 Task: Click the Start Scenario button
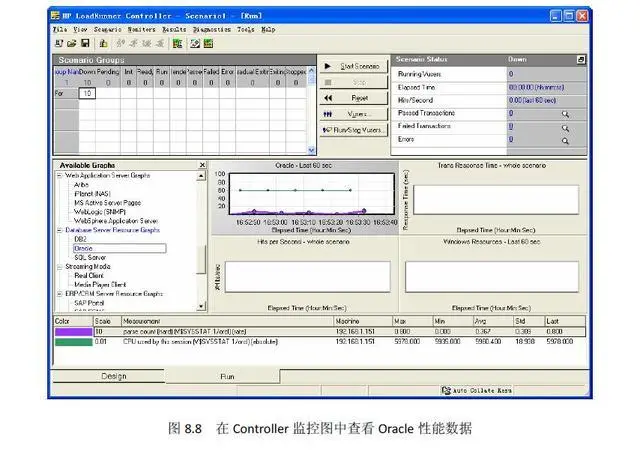[353, 66]
